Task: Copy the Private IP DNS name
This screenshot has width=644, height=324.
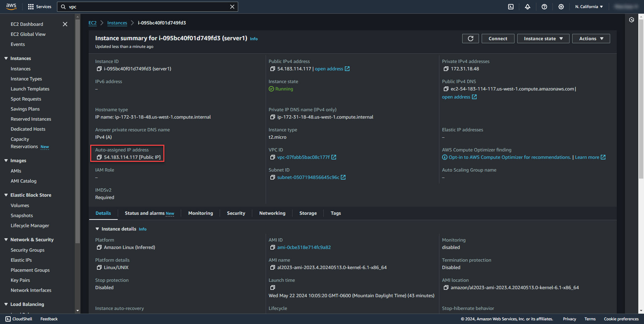Action: (x=272, y=117)
